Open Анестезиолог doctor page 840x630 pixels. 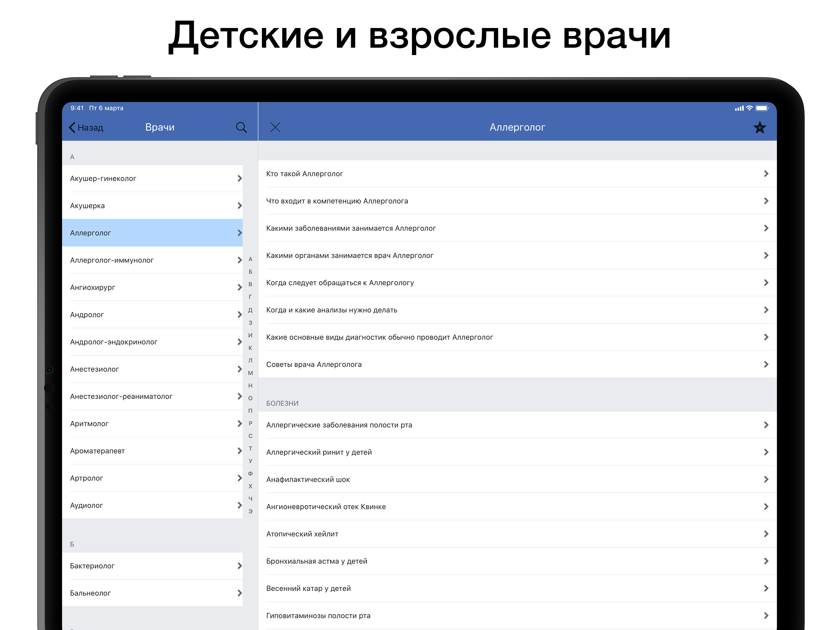pos(152,369)
